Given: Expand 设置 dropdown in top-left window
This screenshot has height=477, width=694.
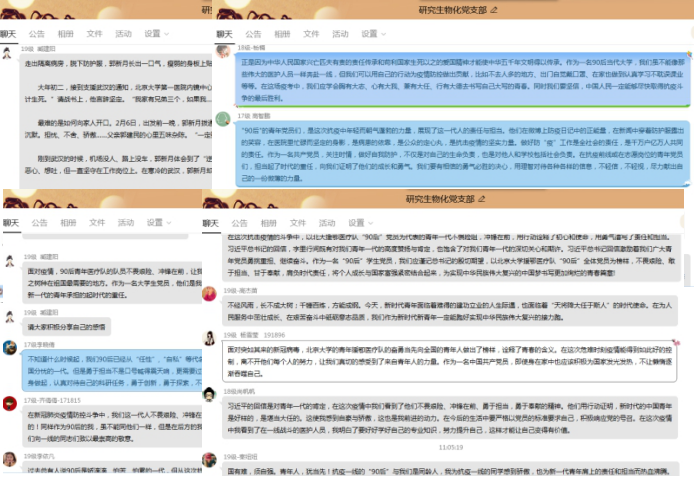Looking at the screenshot, I should point(155,34).
